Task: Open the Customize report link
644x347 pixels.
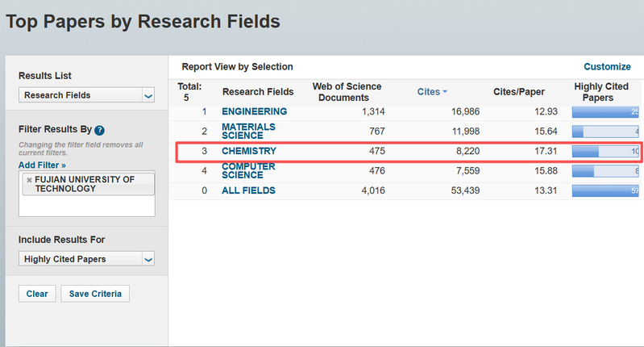Action: 607,67
